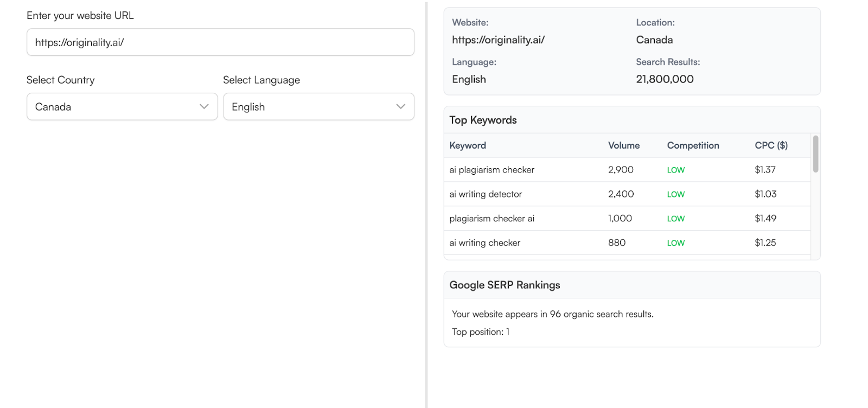The height and width of the screenshot is (408, 868).
Task: Click the Competition column header
Action: pos(693,145)
